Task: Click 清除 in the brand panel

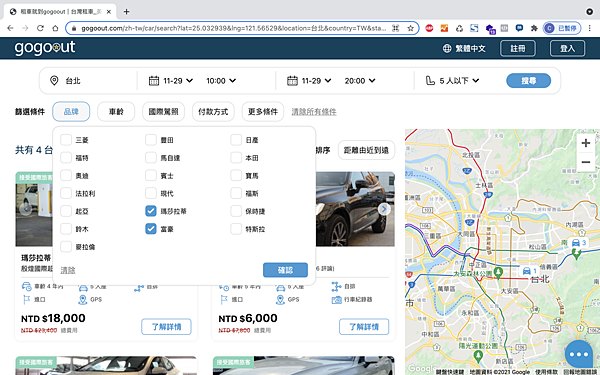Action: 68,270
